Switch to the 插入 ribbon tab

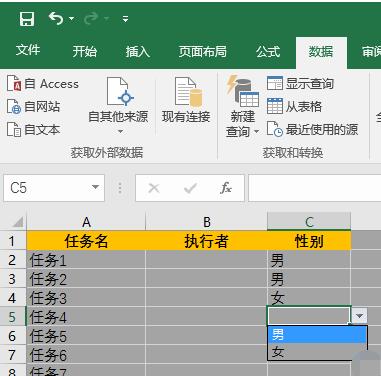click(x=137, y=51)
